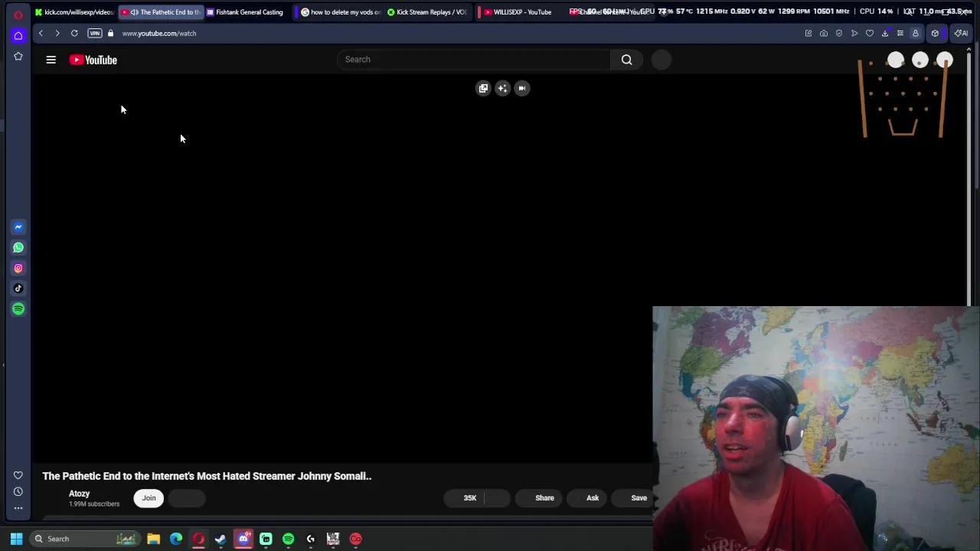The height and width of the screenshot is (551, 980).
Task: Open Opera sidebar bookmarks star icon
Action: 18,56
